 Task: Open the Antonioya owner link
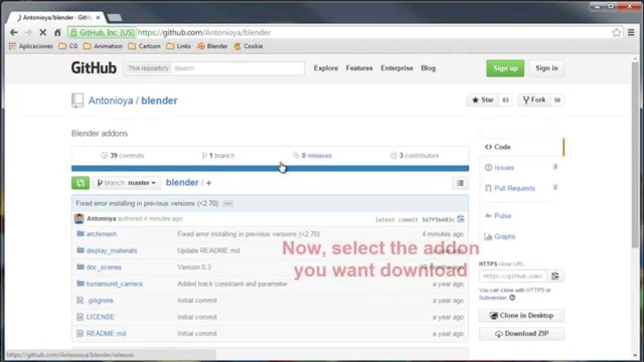pyautogui.click(x=111, y=101)
